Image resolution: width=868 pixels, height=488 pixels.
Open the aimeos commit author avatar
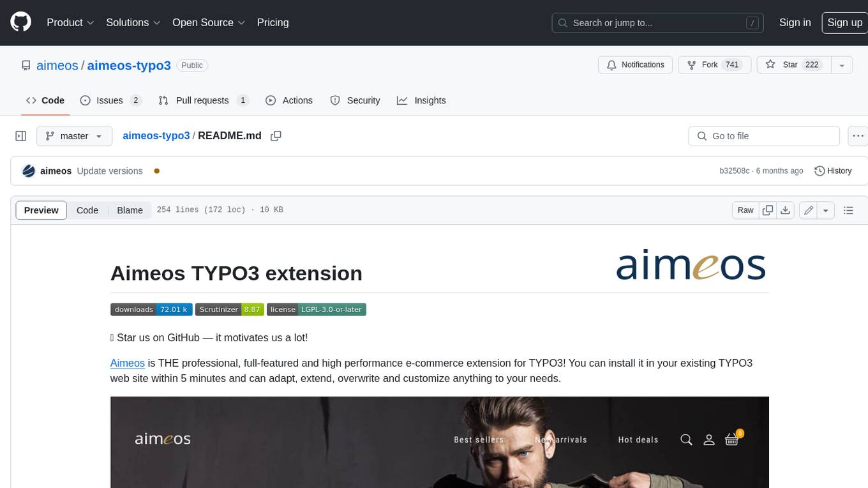click(x=28, y=171)
